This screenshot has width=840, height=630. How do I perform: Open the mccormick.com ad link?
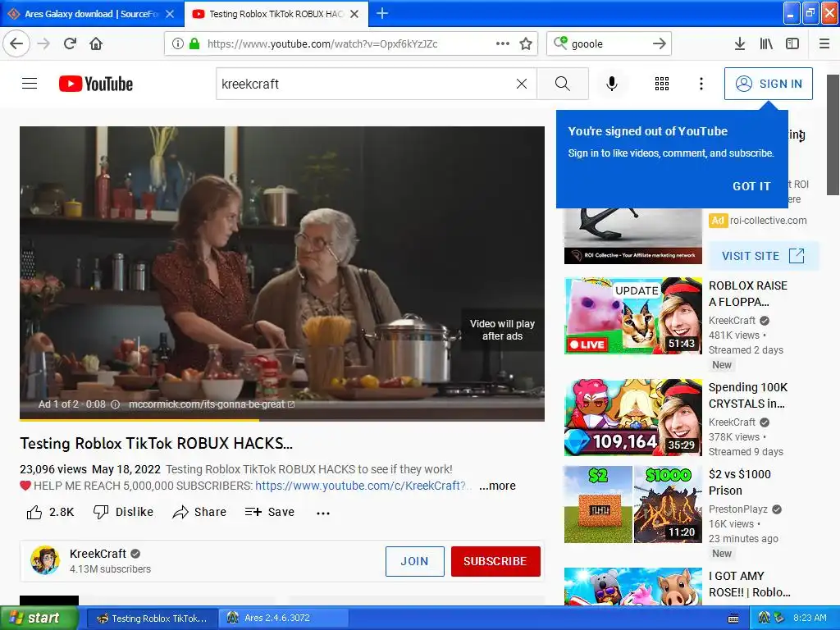pos(211,404)
